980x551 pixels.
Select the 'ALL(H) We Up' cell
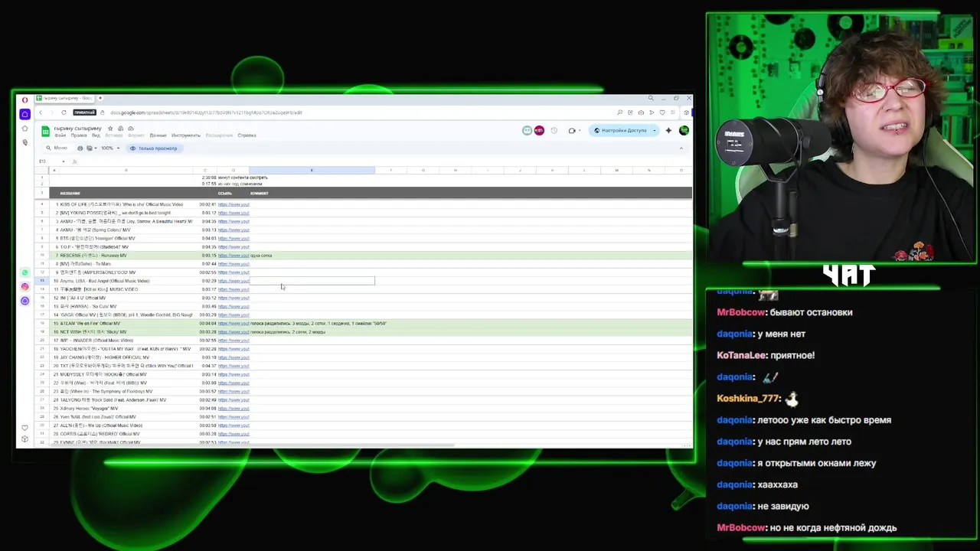click(x=126, y=425)
